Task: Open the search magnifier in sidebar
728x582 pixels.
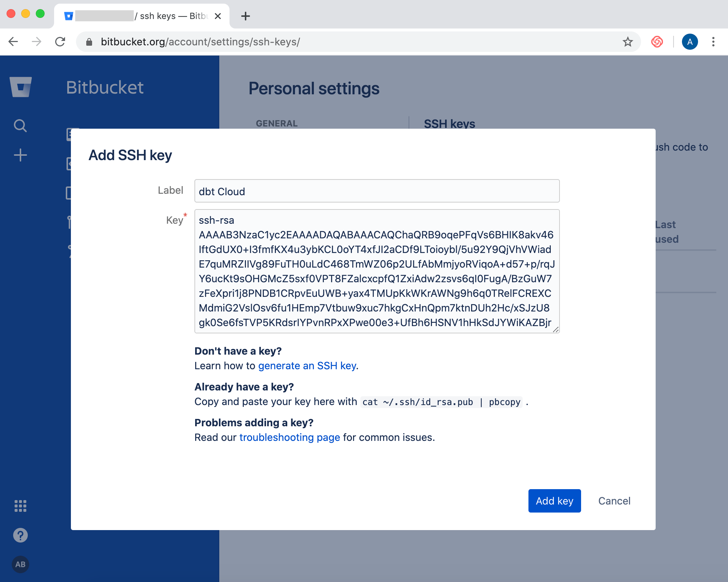Action: point(20,126)
